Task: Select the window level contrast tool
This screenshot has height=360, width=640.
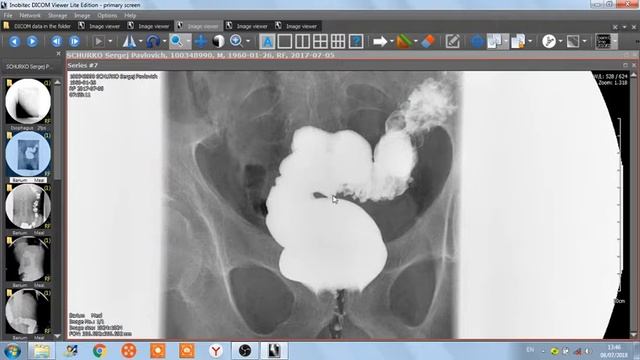Action: pos(218,41)
